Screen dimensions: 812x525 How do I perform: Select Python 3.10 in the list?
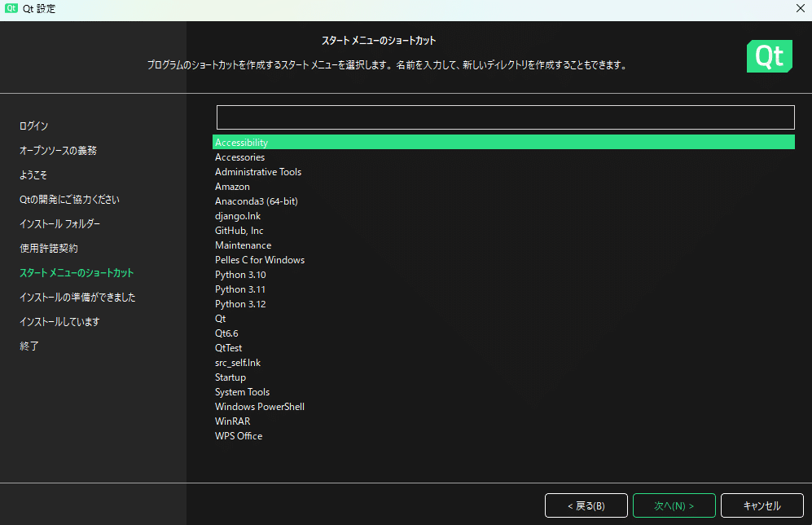[x=503, y=274]
